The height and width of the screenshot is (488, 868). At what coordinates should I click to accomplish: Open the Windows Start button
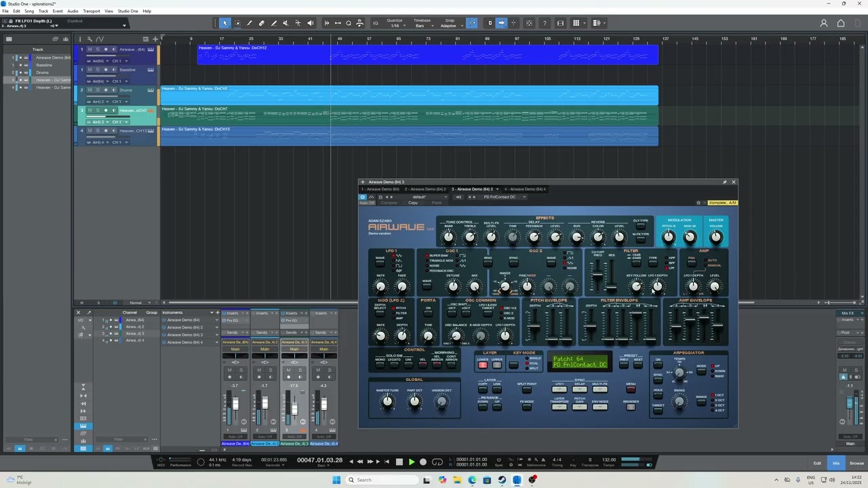336,480
